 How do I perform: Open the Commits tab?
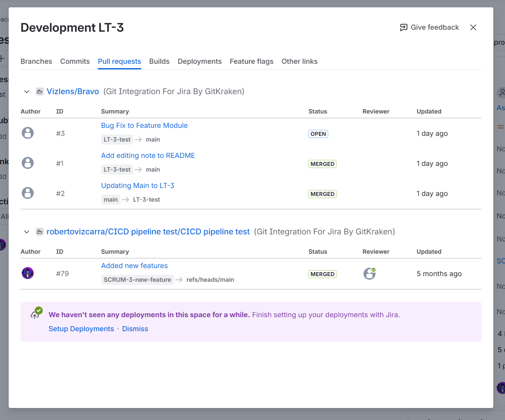point(75,61)
